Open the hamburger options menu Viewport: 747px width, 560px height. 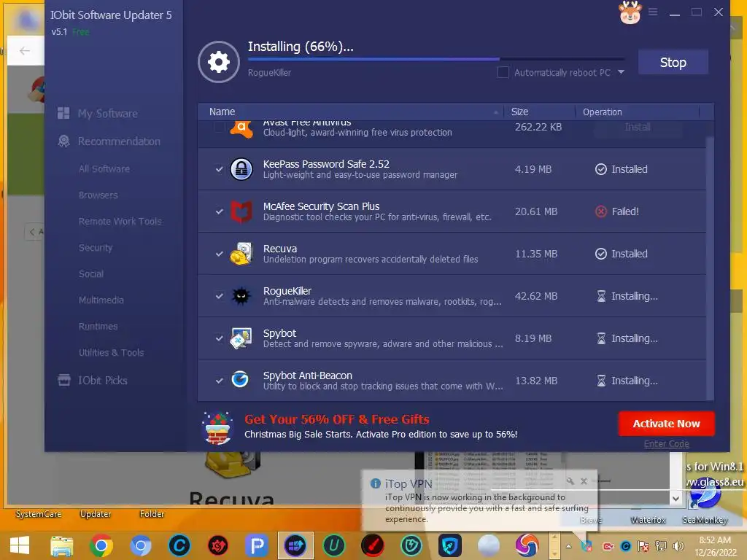653,12
